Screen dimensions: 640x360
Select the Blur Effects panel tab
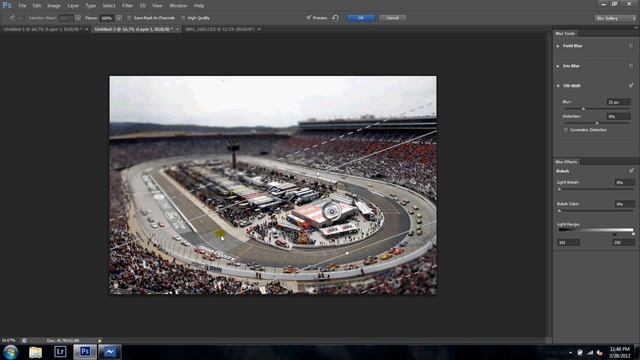click(566, 162)
